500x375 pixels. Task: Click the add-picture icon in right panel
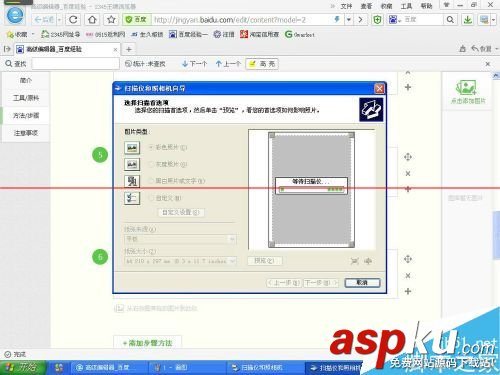(466, 88)
